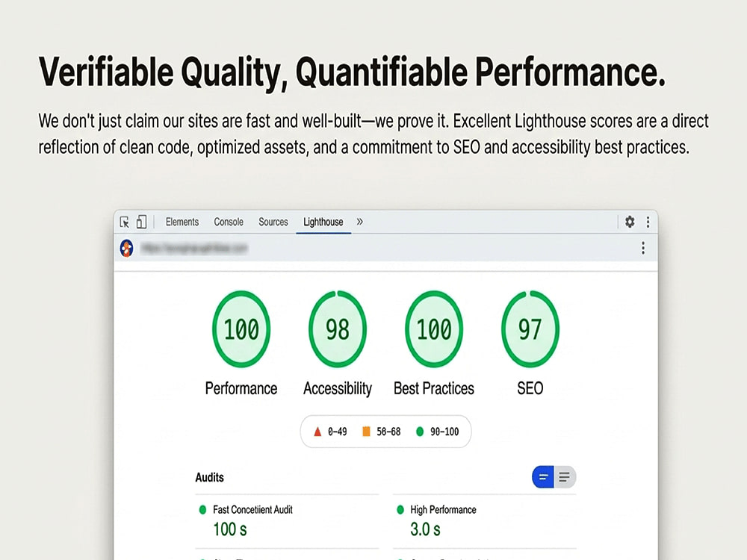Click the blurred page URL text
Screen dimensions: 747x560
tap(194, 248)
